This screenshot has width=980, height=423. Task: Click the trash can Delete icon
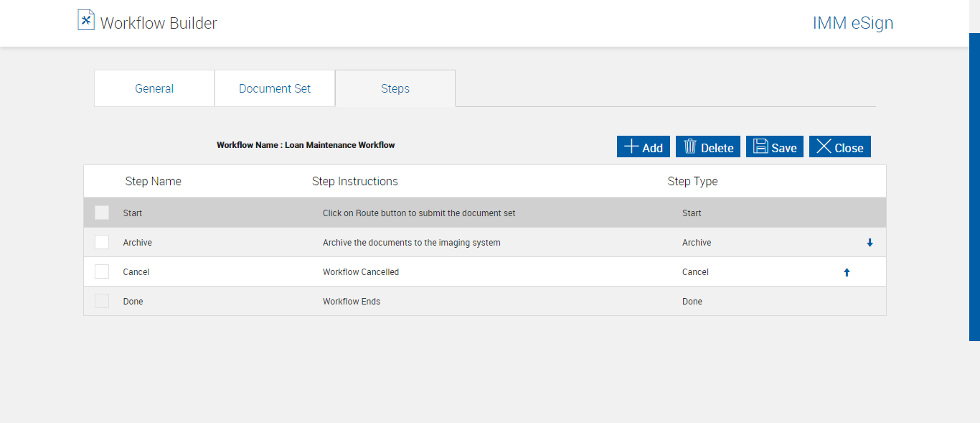tap(690, 147)
